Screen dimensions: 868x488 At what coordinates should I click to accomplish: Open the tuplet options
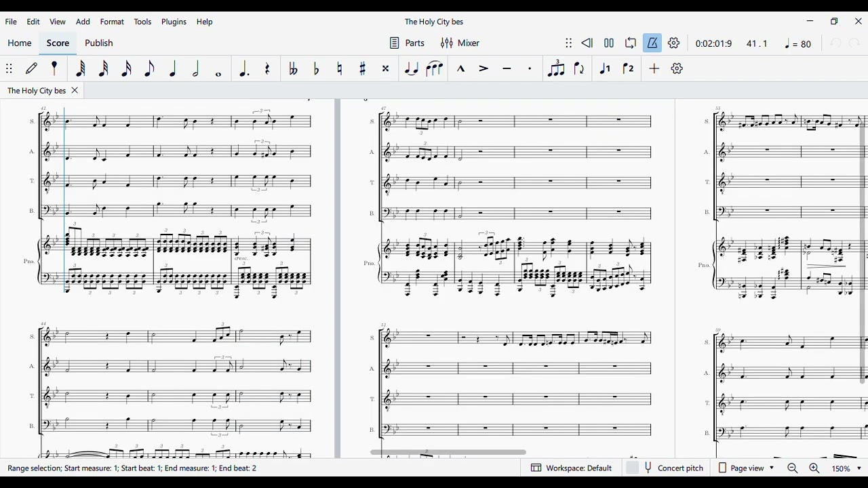point(556,68)
